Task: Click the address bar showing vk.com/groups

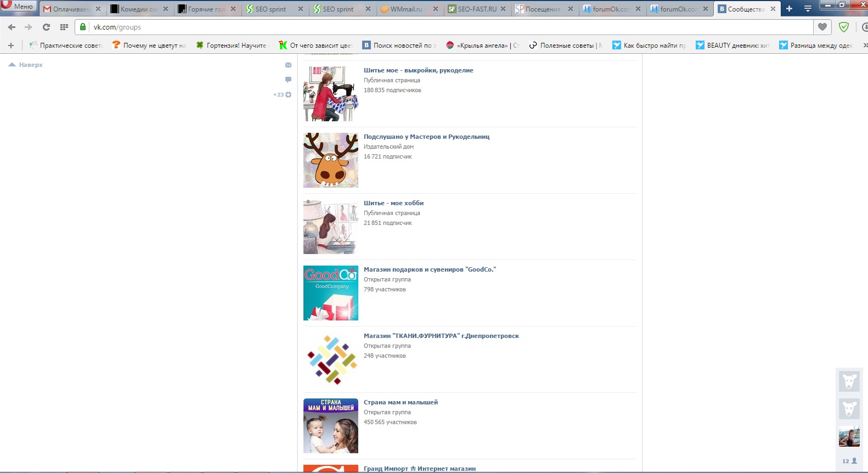Action: [444, 27]
